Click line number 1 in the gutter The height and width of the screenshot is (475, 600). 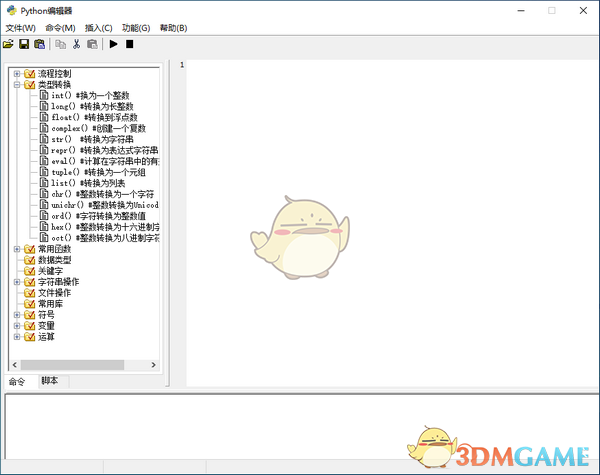182,65
